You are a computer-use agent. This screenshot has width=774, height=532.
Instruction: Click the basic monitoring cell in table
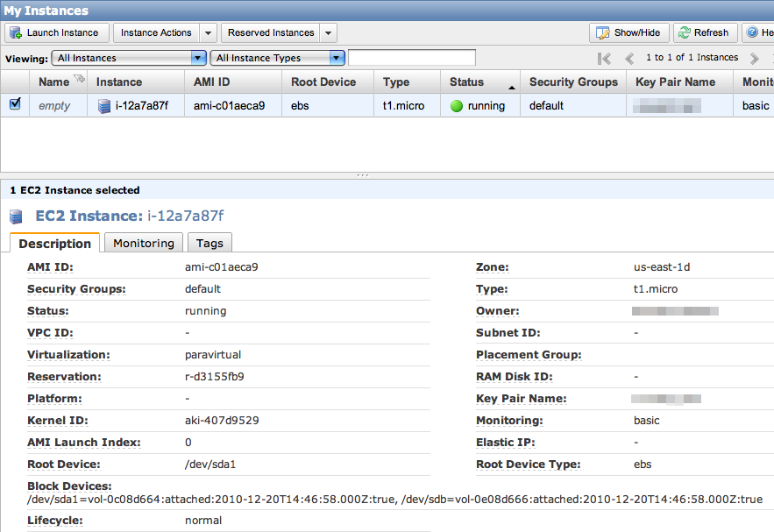[x=756, y=105]
